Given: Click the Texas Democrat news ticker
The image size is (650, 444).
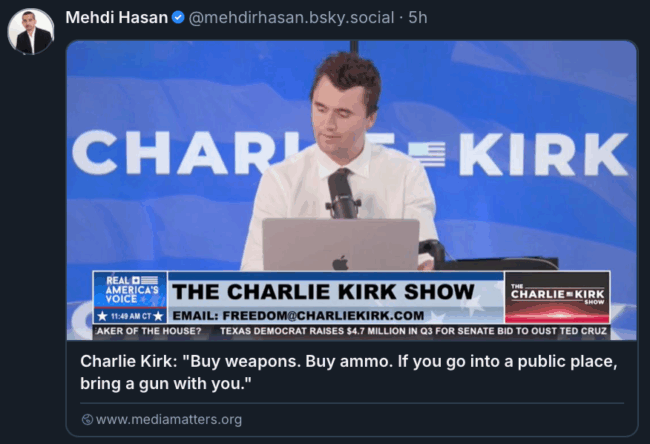Looking at the screenshot, I should click(413, 331).
